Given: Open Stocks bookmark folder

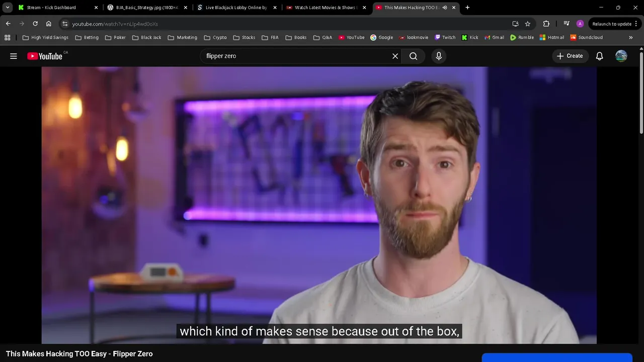Looking at the screenshot, I should pos(244,37).
